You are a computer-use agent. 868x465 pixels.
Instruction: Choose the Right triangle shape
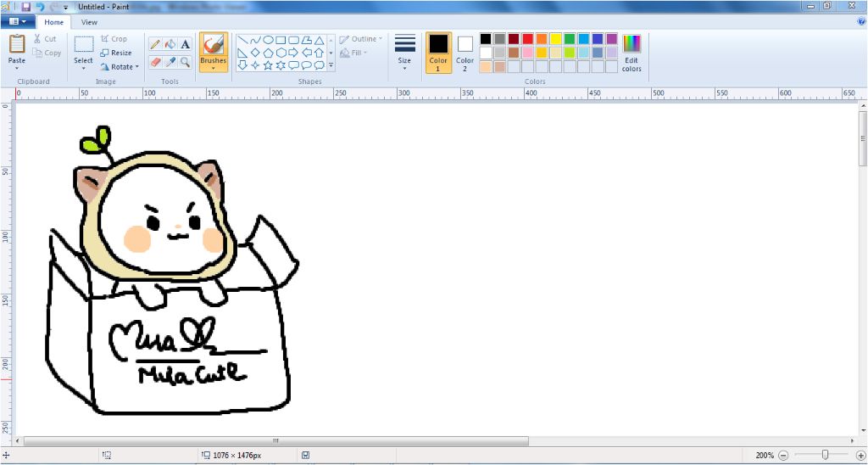(x=242, y=53)
